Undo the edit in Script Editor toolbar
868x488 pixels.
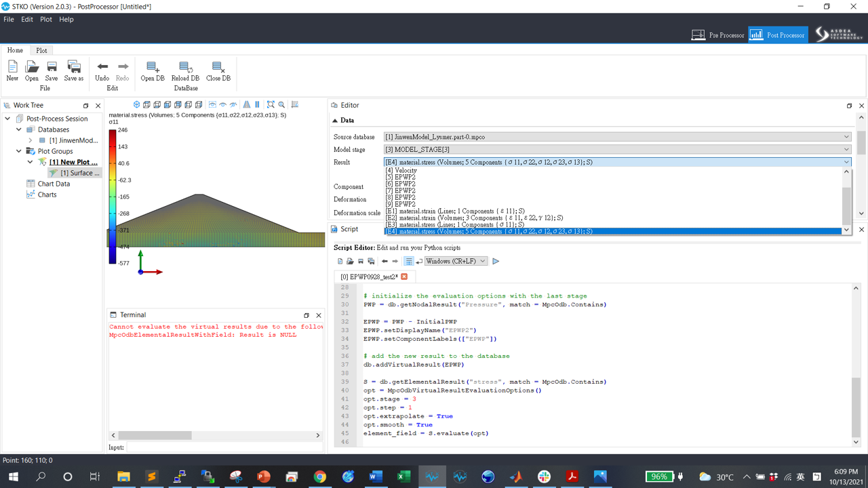point(384,261)
